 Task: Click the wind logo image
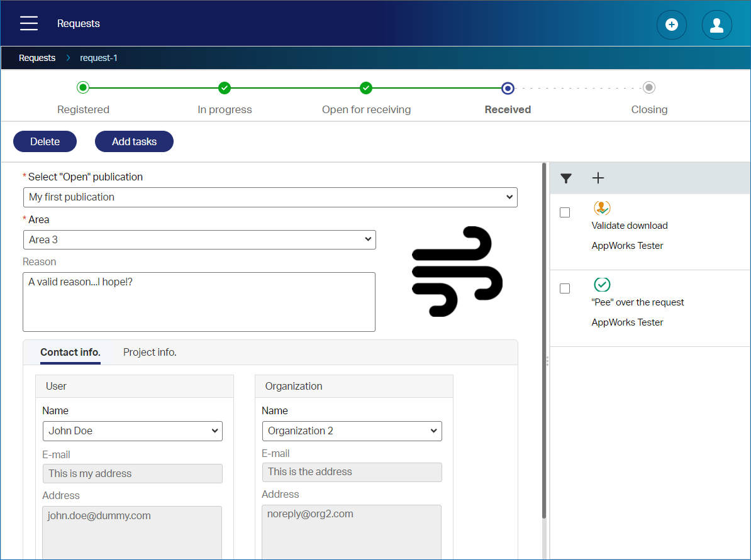[x=457, y=272]
